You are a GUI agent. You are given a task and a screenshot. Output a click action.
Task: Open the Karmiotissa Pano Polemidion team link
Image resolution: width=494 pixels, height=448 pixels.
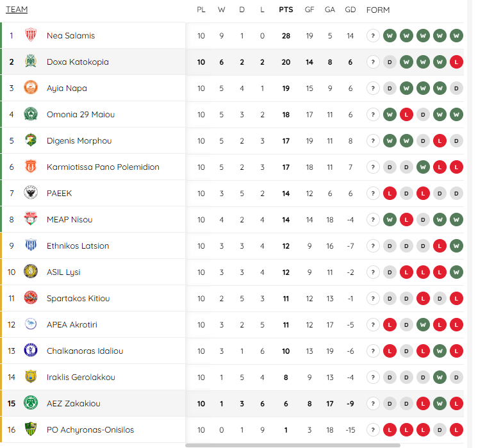[103, 167]
